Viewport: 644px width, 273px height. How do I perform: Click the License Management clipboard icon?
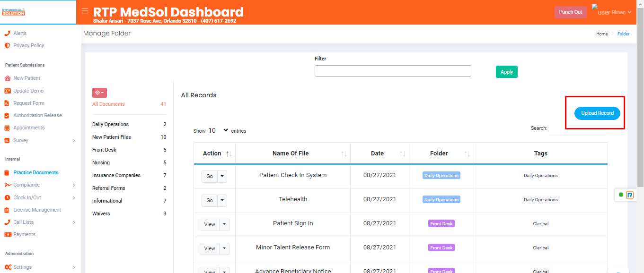(7, 210)
